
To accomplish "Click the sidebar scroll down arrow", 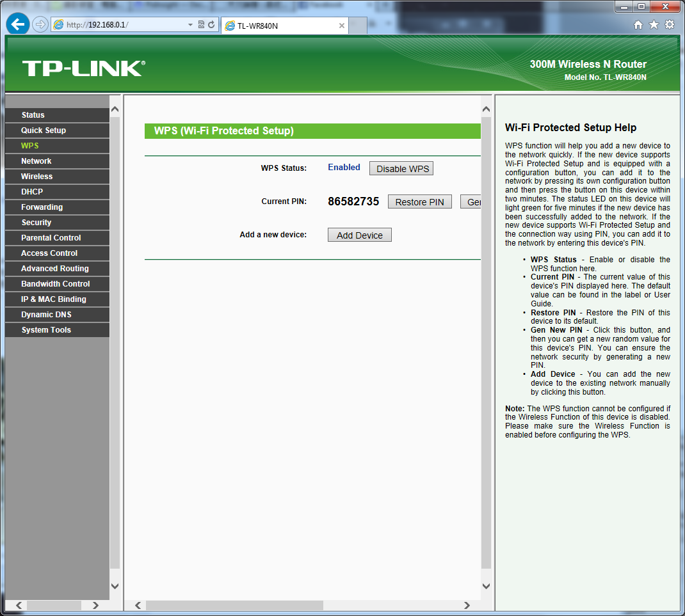I will 115,586.
